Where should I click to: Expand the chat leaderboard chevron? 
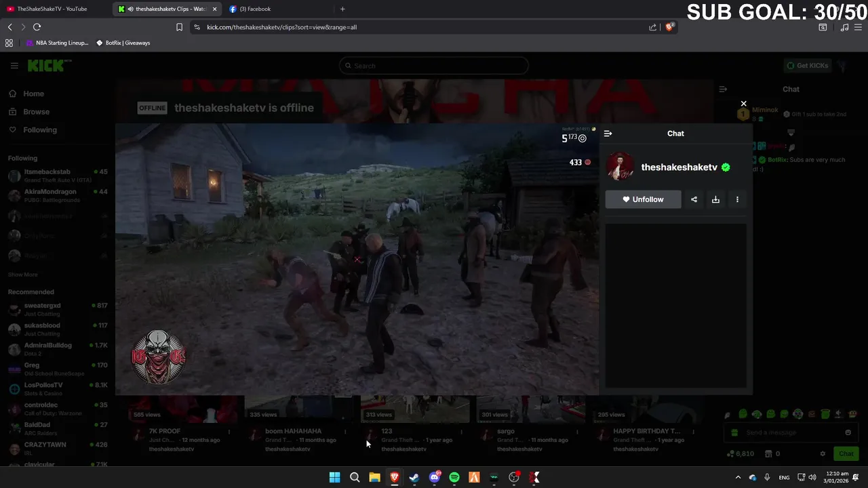(791, 132)
